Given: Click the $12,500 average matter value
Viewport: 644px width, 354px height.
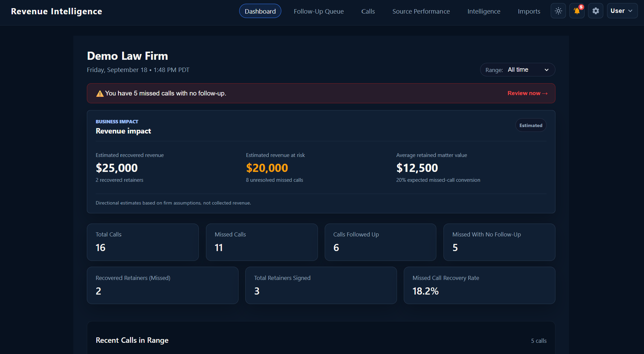Looking at the screenshot, I should 417,168.
